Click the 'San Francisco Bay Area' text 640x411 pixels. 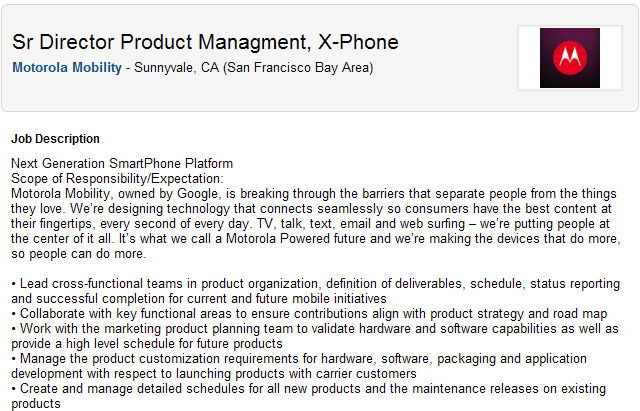click(298, 67)
